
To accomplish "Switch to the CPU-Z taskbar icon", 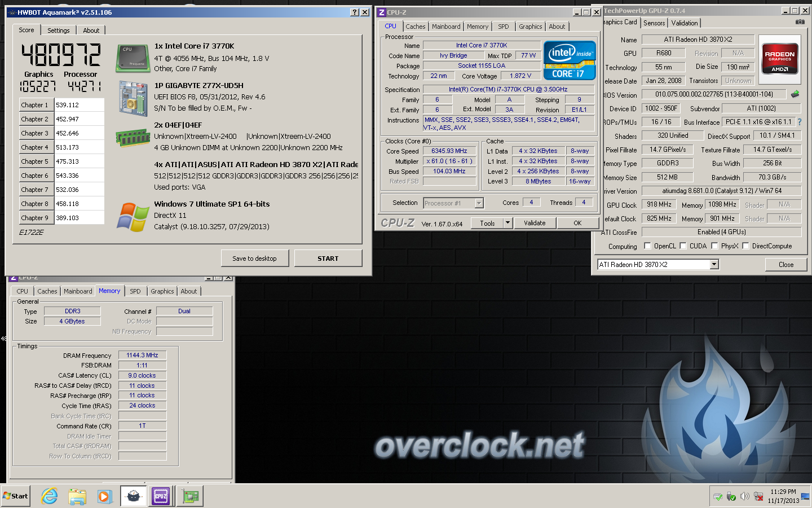I will 161,496.
